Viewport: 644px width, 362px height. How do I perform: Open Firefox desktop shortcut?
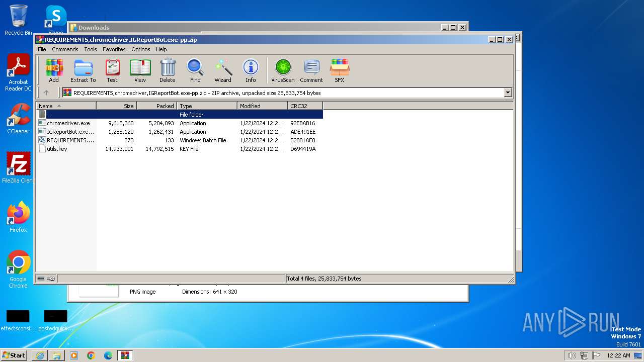point(18,217)
